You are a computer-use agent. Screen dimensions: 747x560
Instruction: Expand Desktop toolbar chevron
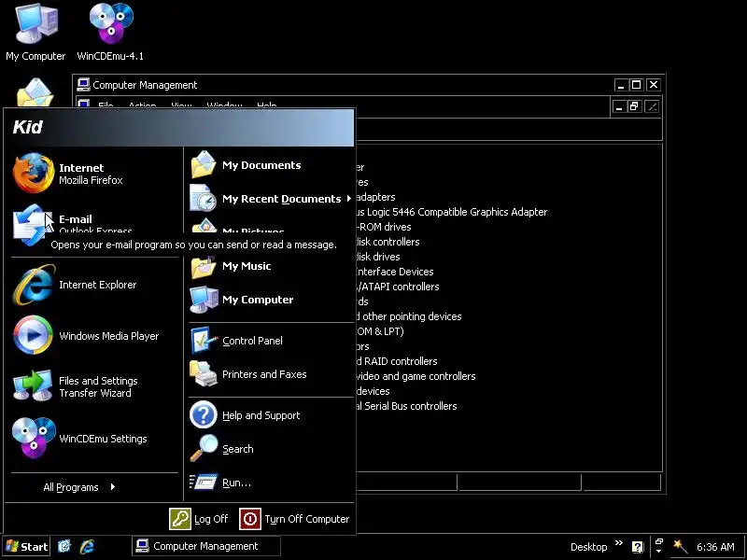coord(619,543)
